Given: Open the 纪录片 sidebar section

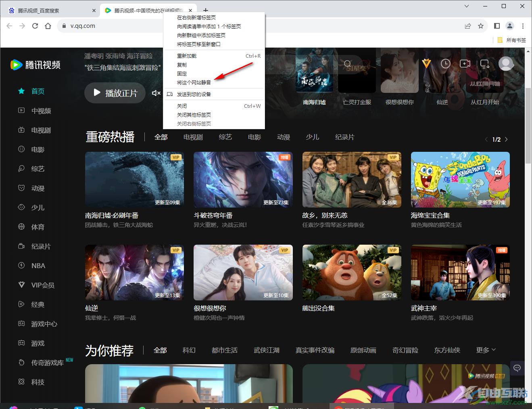Looking at the screenshot, I should 35,246.
